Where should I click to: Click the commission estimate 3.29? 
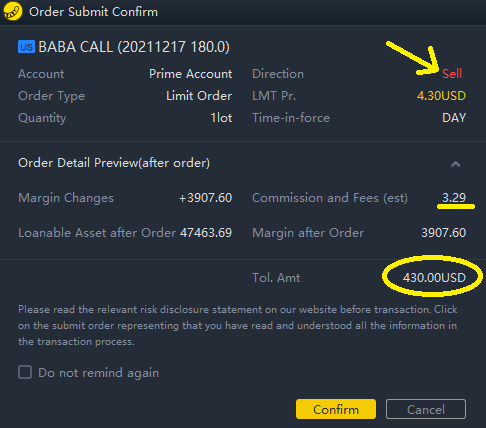pos(454,198)
